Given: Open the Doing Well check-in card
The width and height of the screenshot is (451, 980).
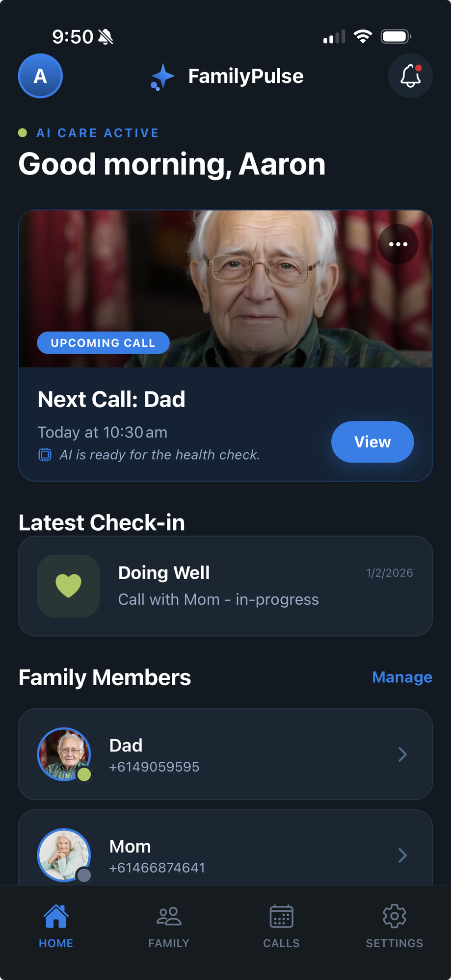Looking at the screenshot, I should [225, 586].
